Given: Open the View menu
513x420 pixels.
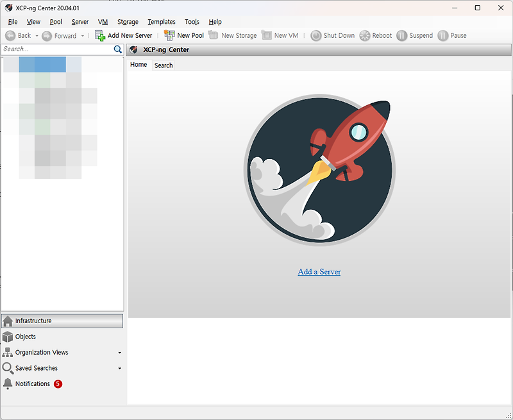Looking at the screenshot, I should pos(33,22).
